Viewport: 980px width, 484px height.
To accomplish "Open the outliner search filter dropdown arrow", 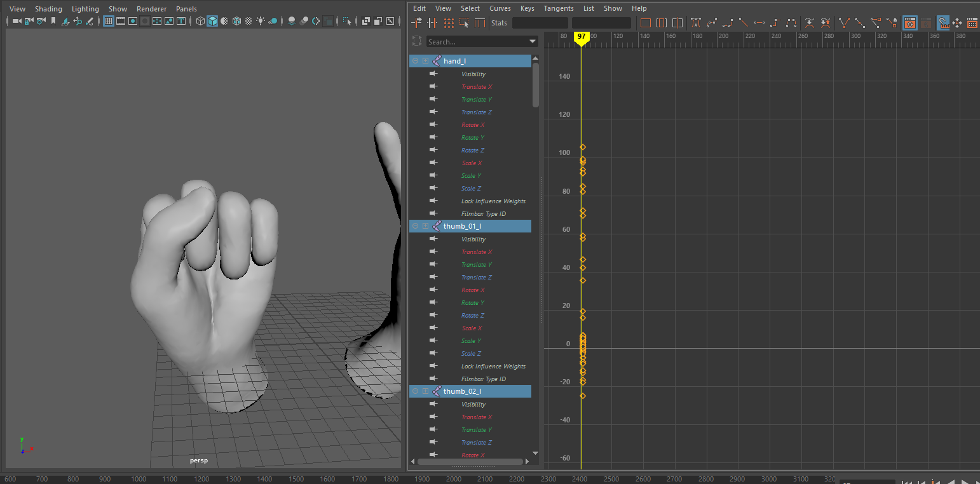I will coord(533,42).
